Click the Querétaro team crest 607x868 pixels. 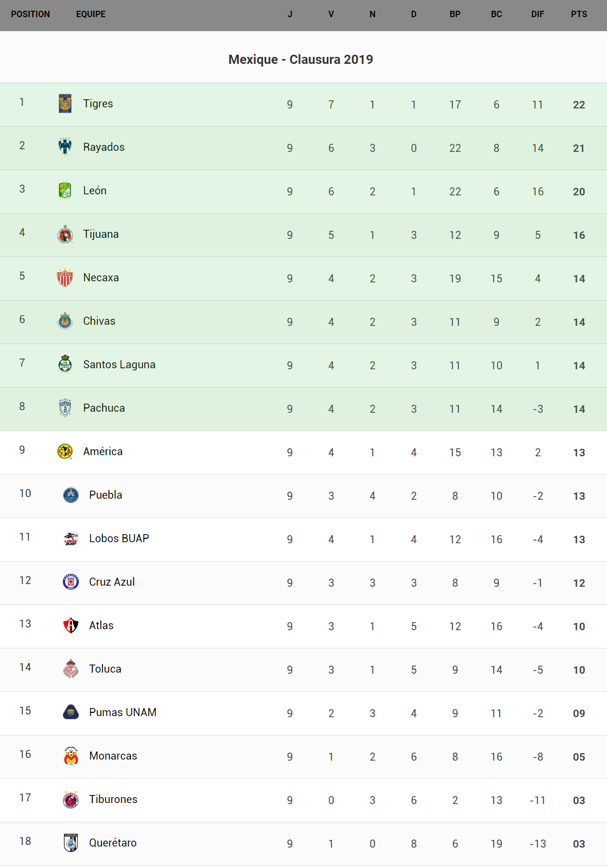pos(71,843)
